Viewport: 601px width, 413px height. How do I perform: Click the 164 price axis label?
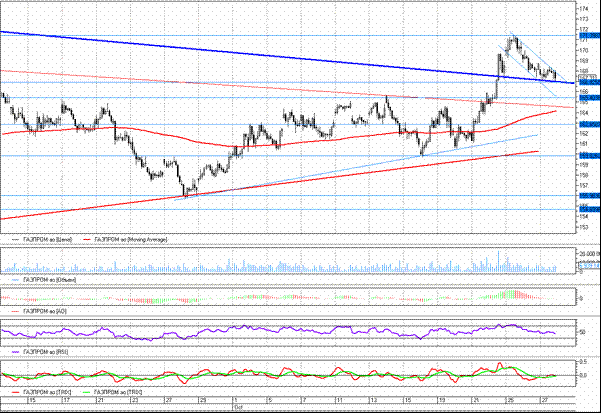[584, 113]
